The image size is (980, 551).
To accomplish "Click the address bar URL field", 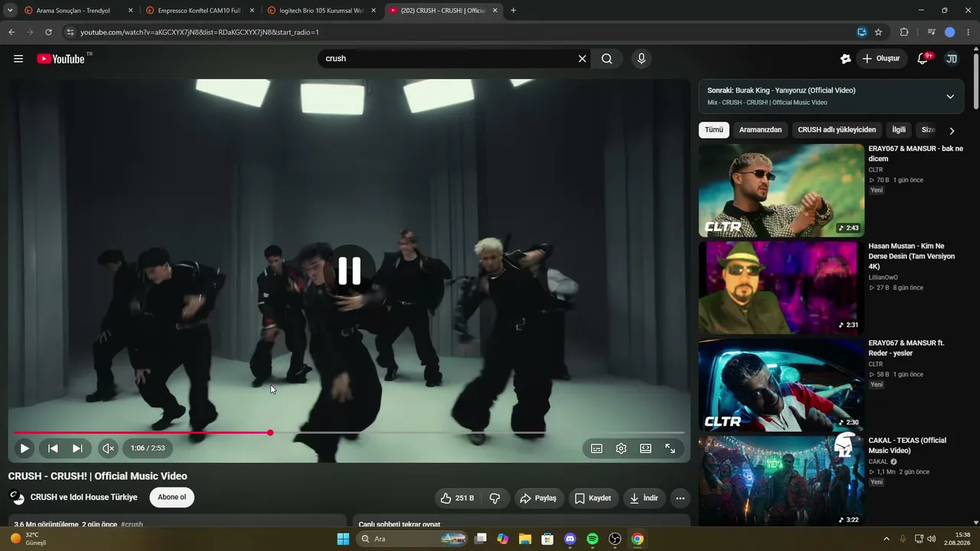I will [x=459, y=32].
